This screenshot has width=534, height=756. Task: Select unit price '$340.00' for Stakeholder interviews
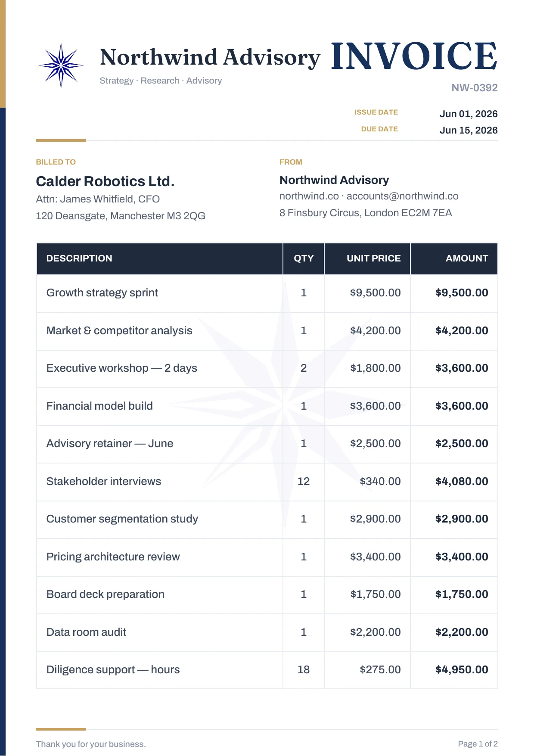click(380, 481)
